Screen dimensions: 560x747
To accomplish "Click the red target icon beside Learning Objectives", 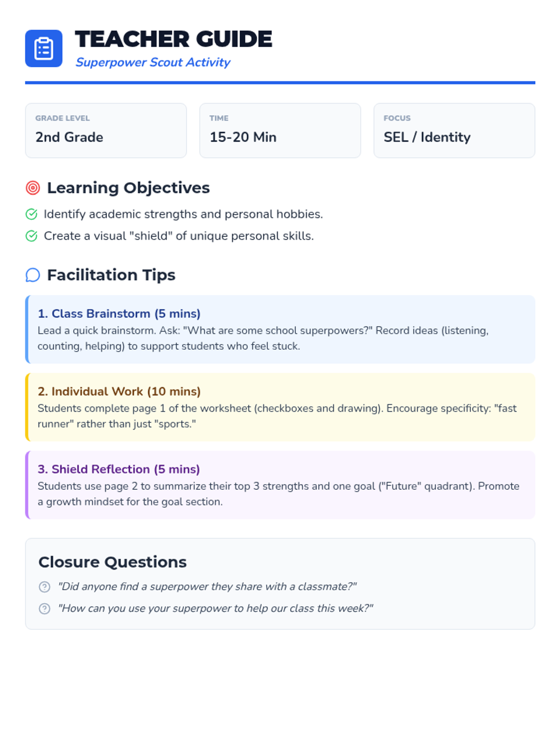I will 33,188.
